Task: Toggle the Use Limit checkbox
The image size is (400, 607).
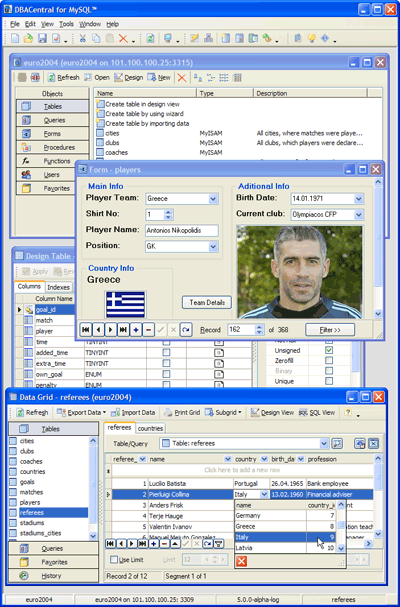Action: pyautogui.click(x=114, y=559)
